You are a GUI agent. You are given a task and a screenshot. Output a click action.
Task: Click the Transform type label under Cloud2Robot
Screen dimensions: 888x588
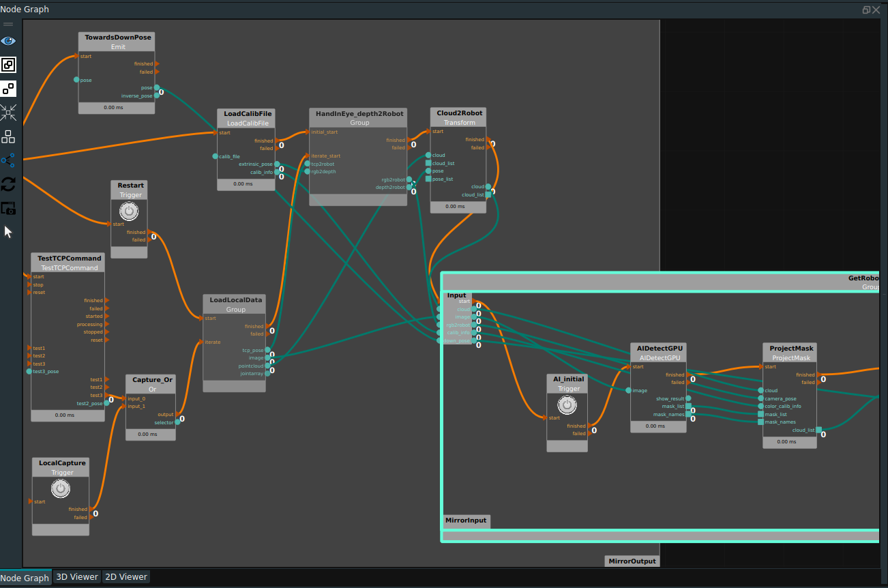460,123
